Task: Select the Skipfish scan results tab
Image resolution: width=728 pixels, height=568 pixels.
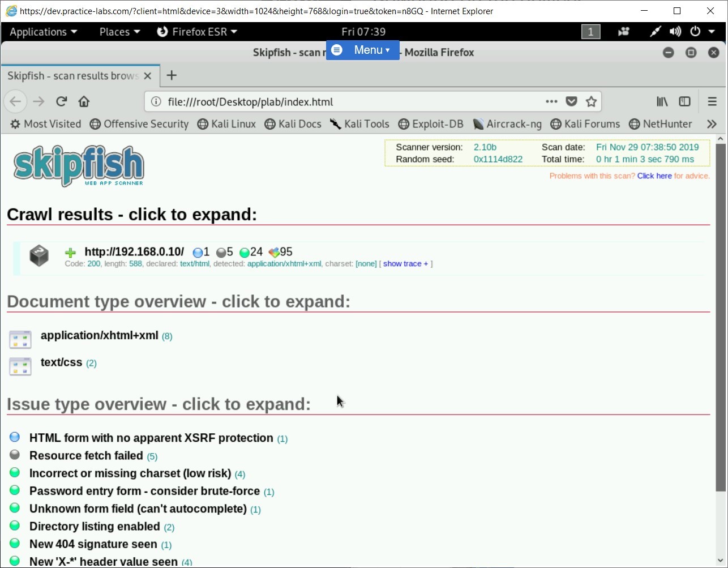Action: 74,75
